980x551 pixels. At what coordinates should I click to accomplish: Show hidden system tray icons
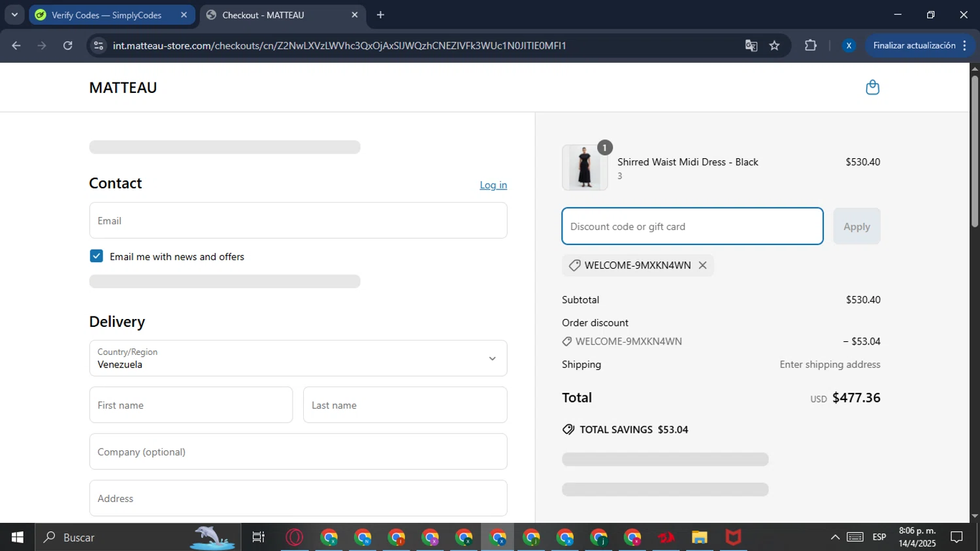[x=835, y=537]
